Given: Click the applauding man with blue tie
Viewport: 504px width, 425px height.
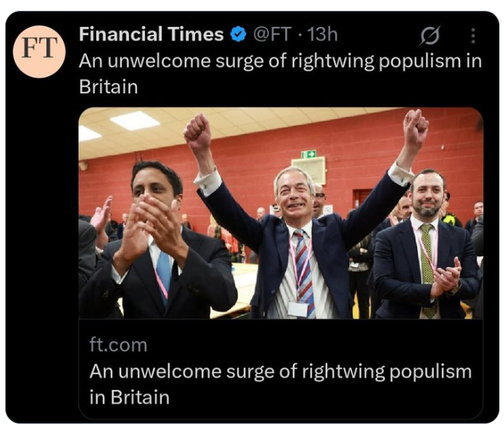Looking at the screenshot, I should 158,244.
